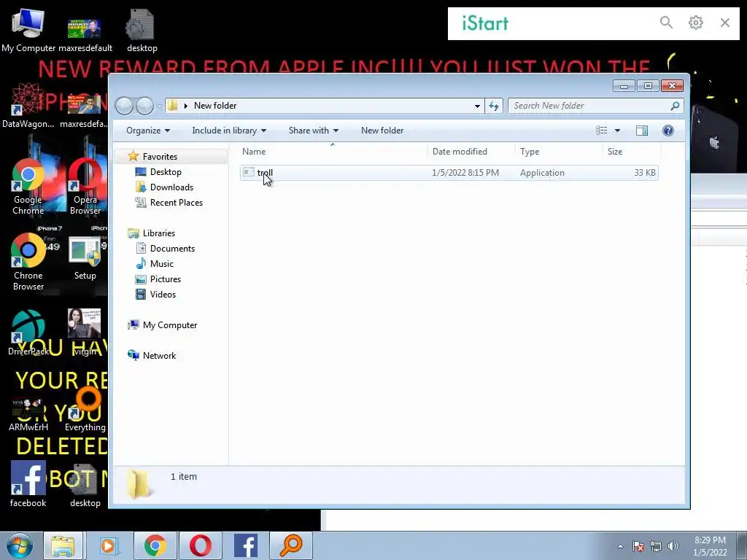Click the New folder toolbar button
The height and width of the screenshot is (560, 747).
382,131
